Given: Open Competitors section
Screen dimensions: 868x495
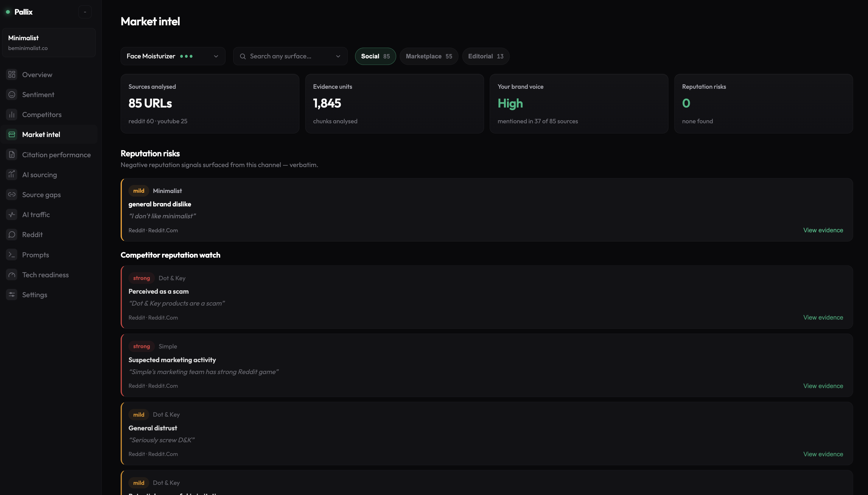Looking at the screenshot, I should click(x=49, y=115).
